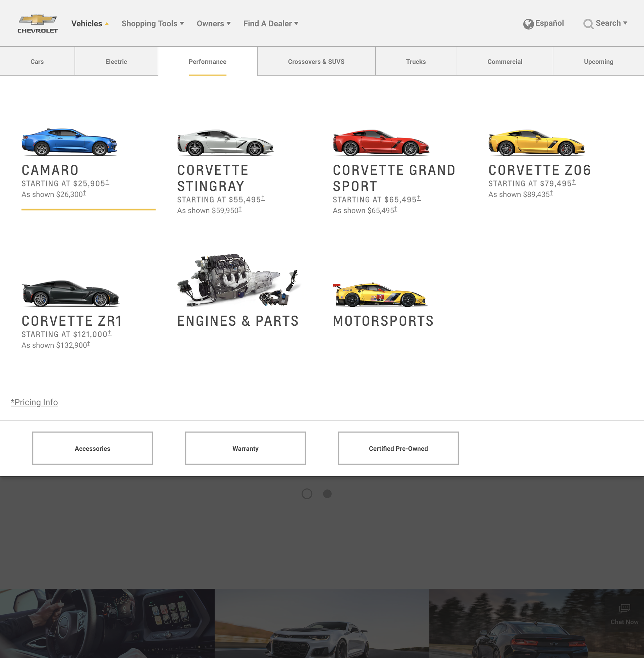Open the CORVETTE Z06 link
644x658 pixels.
click(539, 170)
